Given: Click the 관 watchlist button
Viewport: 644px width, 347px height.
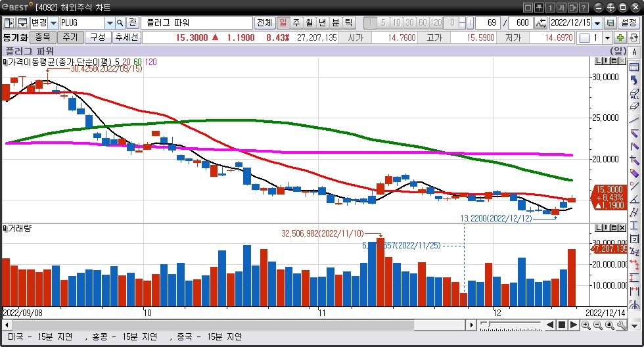Looking at the screenshot, I should 132,22.
